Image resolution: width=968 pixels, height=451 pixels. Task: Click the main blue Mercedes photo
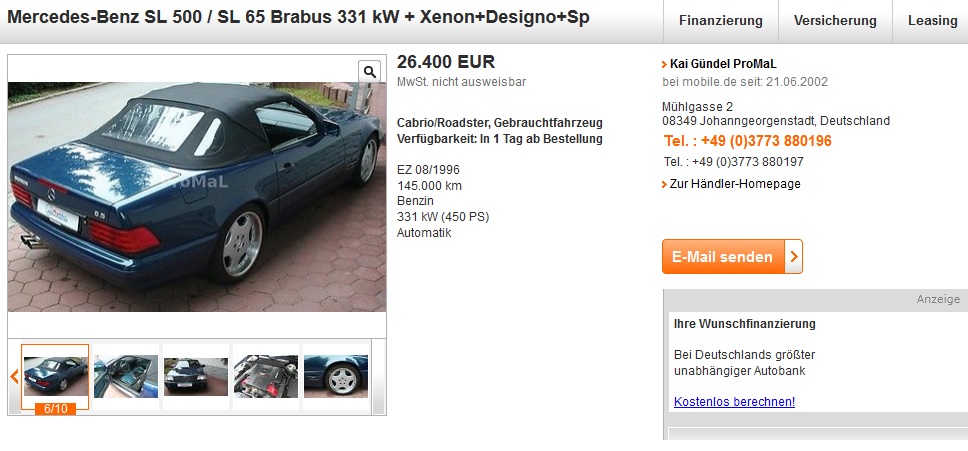tap(197, 197)
